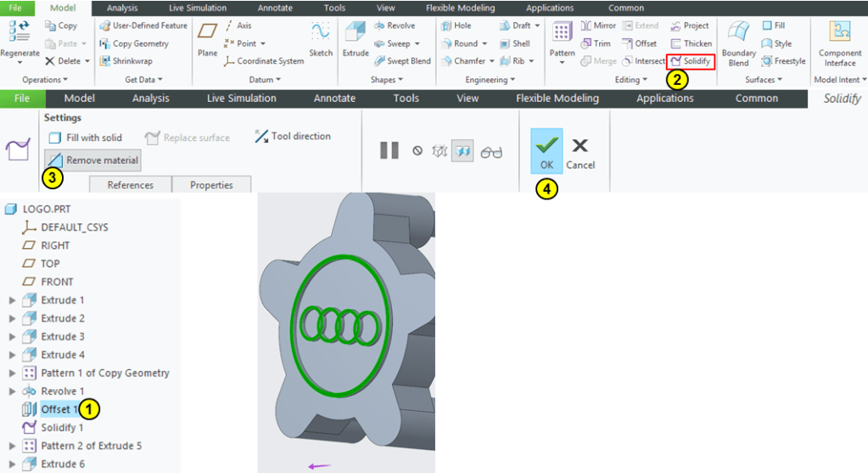
Task: Enable the Fill with solid option
Action: click(x=86, y=138)
